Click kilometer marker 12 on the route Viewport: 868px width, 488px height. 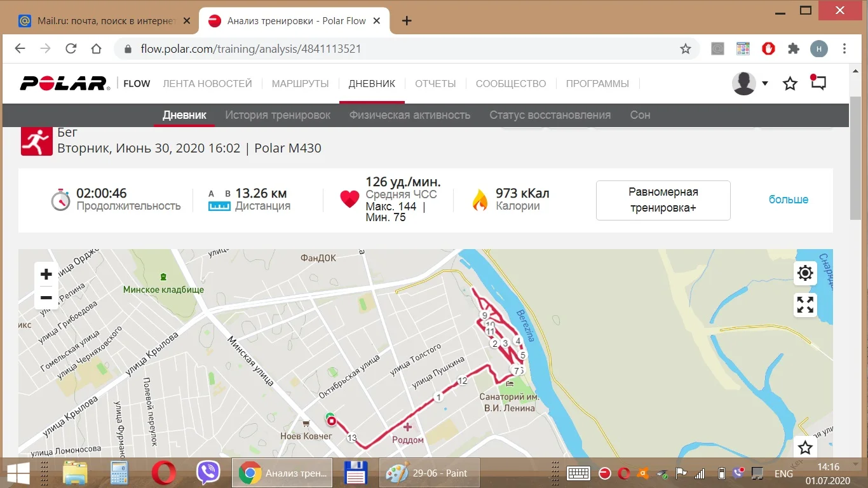pyautogui.click(x=462, y=381)
